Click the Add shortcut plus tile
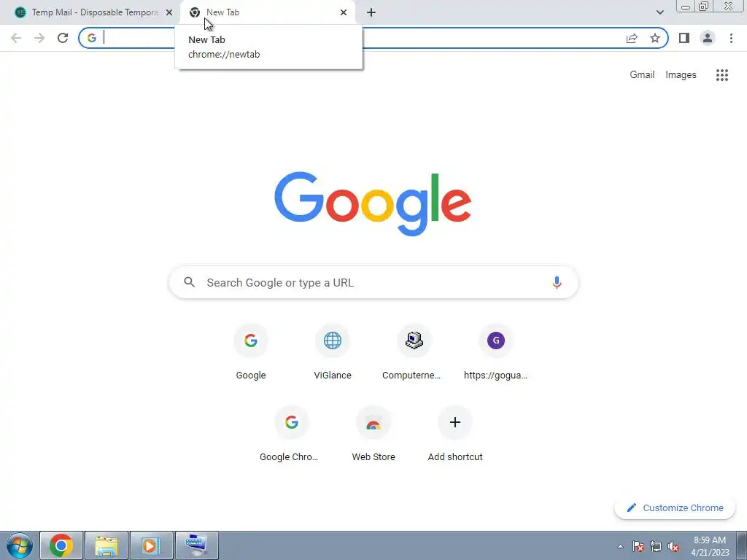Viewport: 747px width, 560px height. coord(455,435)
